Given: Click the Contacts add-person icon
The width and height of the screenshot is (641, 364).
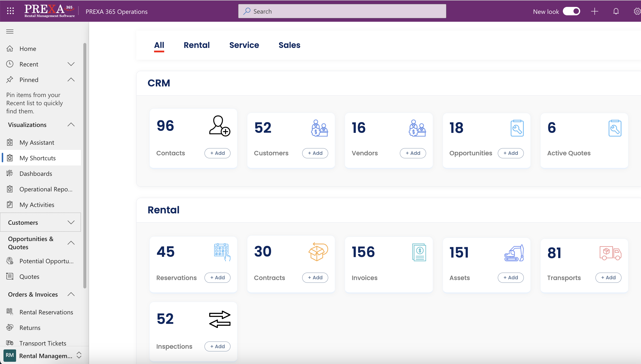Looking at the screenshot, I should click(219, 126).
